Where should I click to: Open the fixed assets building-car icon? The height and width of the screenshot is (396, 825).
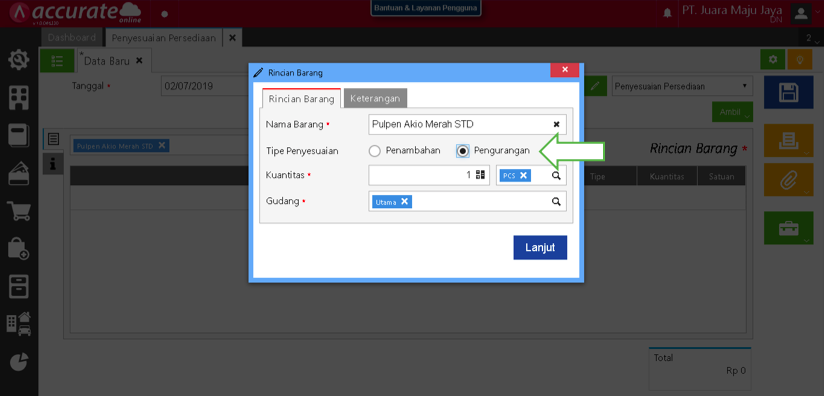[x=19, y=323]
